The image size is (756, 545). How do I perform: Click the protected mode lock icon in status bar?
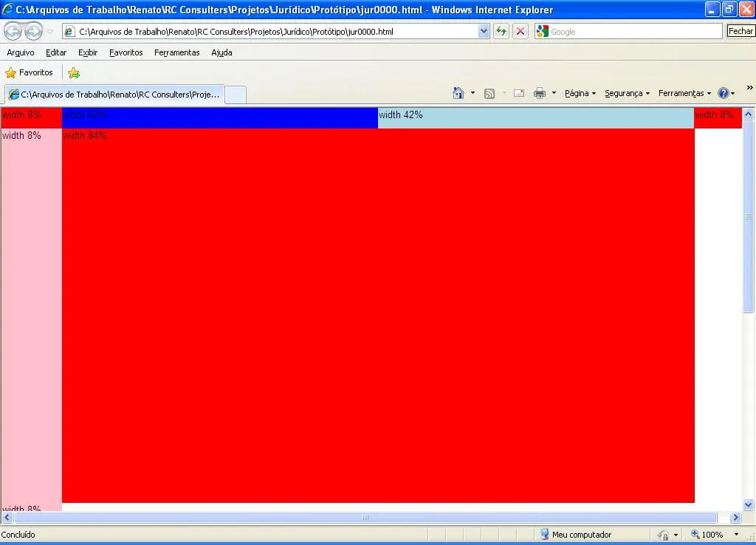664,535
